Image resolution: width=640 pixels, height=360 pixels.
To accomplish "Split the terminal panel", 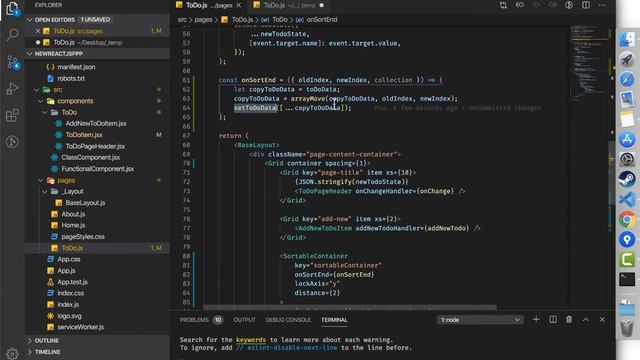I will 553,320.
